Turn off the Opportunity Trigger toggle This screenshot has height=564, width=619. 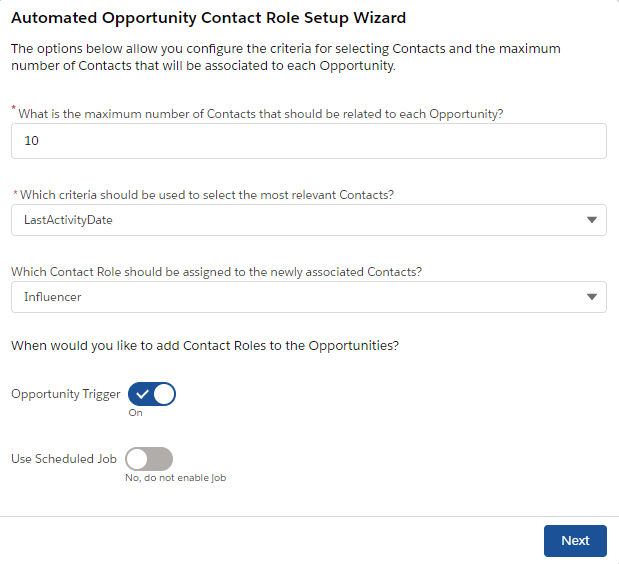point(152,394)
